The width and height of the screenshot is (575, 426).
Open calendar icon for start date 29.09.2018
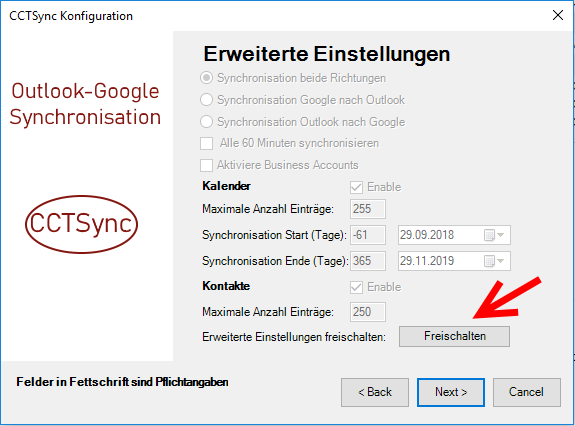pos(489,235)
